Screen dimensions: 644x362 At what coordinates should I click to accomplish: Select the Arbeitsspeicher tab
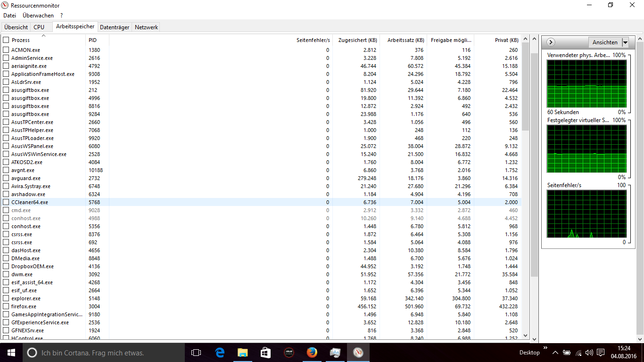point(75,26)
